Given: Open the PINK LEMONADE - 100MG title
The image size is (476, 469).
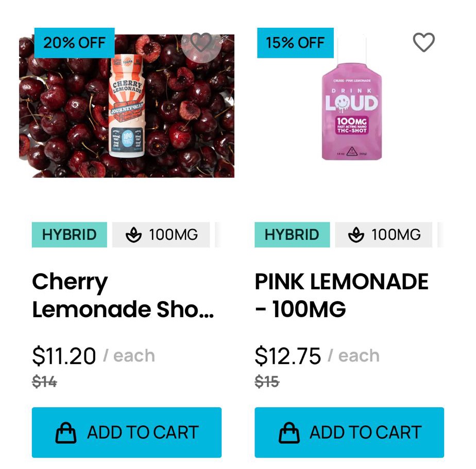Looking at the screenshot, I should pos(342,296).
